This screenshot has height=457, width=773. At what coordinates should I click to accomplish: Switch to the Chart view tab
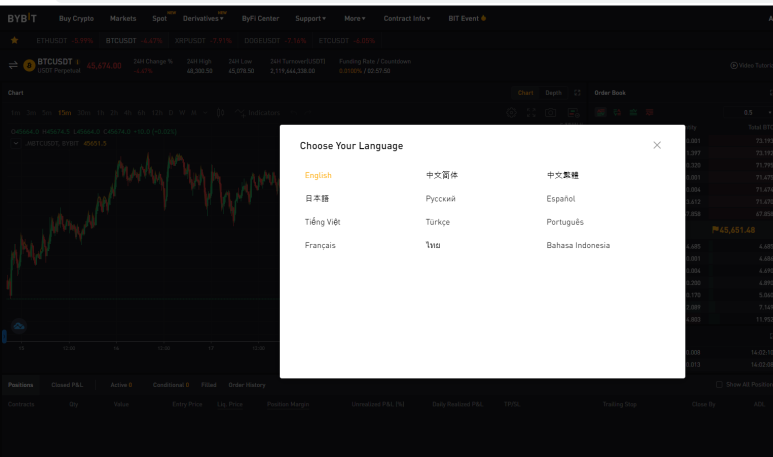[x=526, y=93]
